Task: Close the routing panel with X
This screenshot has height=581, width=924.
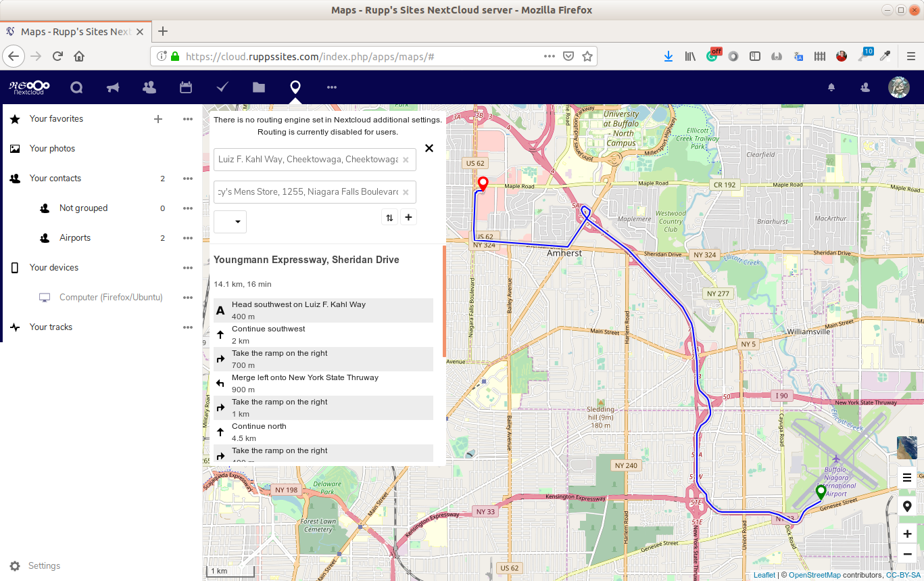Action: pyautogui.click(x=429, y=148)
